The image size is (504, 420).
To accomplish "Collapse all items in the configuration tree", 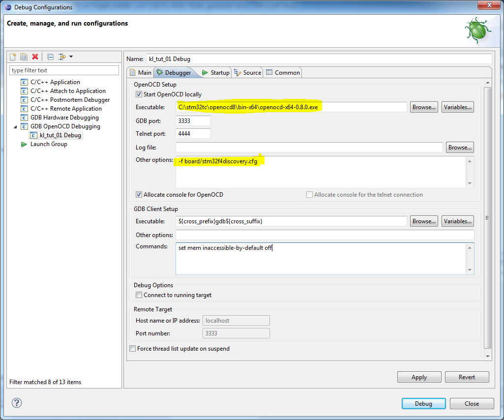I will click(50, 57).
